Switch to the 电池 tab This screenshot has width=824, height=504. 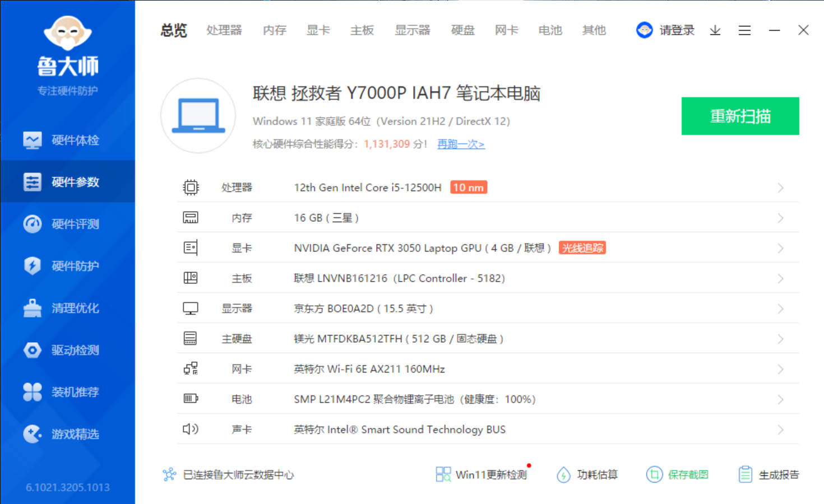550,30
